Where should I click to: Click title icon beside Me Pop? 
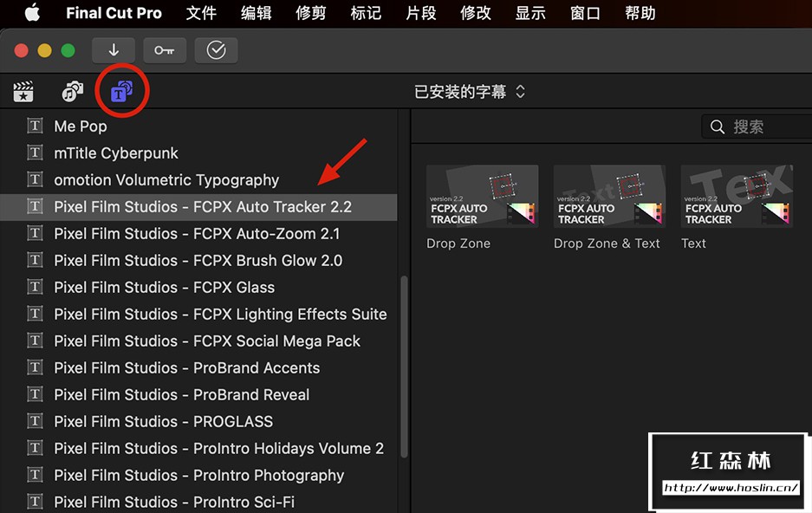35,127
